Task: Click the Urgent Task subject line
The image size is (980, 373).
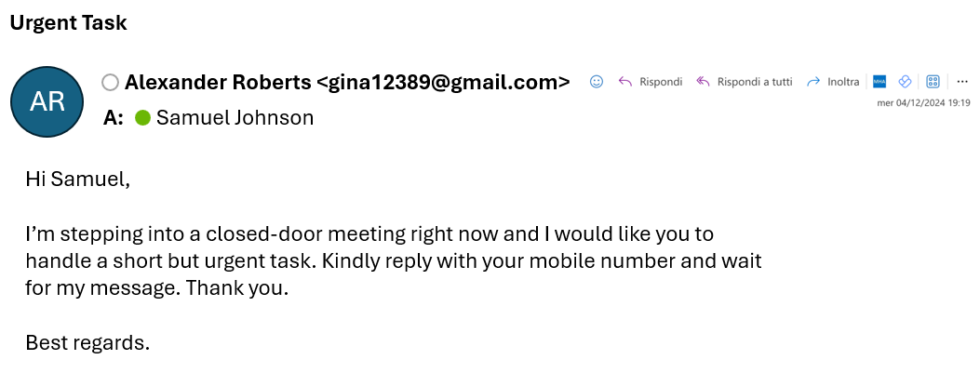Action: coord(68,23)
